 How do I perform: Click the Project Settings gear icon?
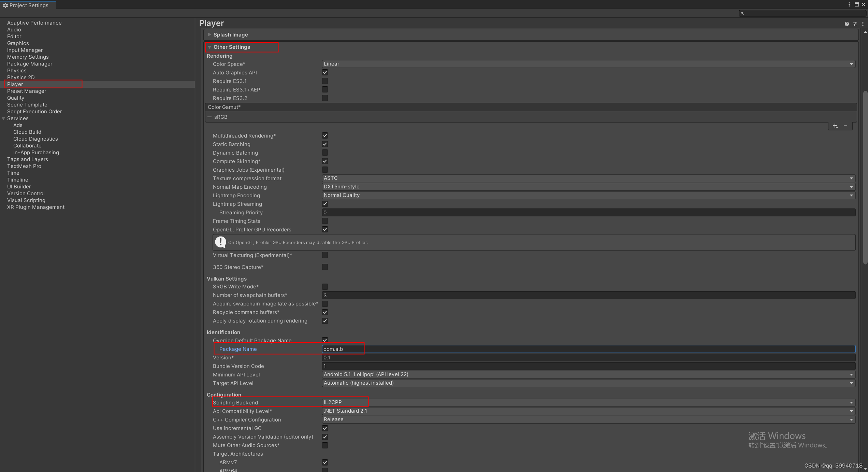click(x=5, y=5)
